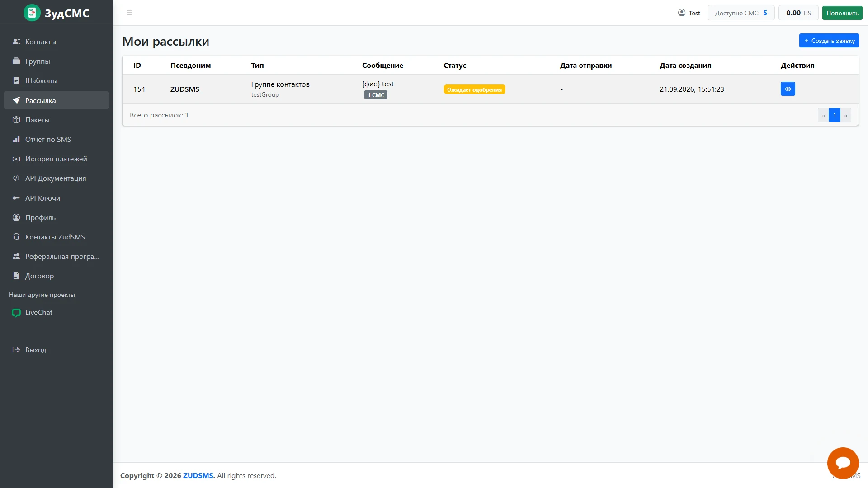
Task: Click the Шаблоны document icon
Action: [x=16, y=80]
